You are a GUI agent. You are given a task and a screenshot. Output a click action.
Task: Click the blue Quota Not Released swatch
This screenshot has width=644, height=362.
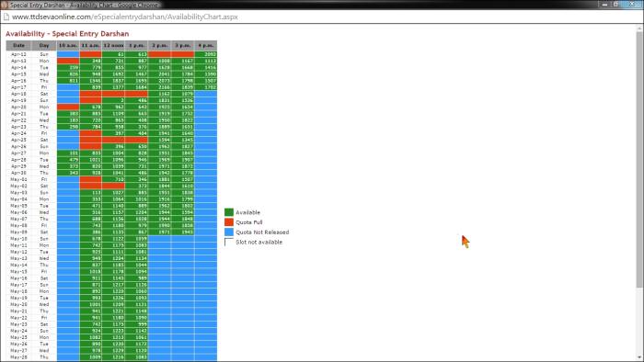point(229,232)
